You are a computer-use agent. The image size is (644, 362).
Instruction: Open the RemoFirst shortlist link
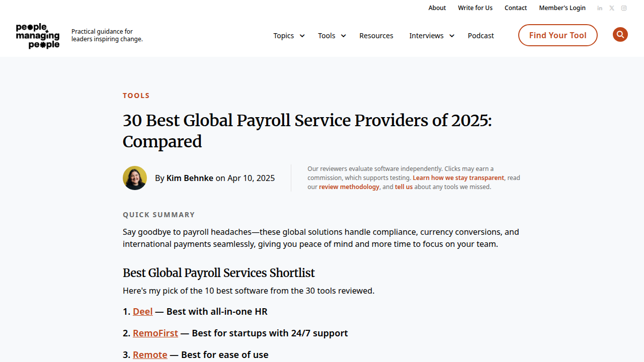155,333
